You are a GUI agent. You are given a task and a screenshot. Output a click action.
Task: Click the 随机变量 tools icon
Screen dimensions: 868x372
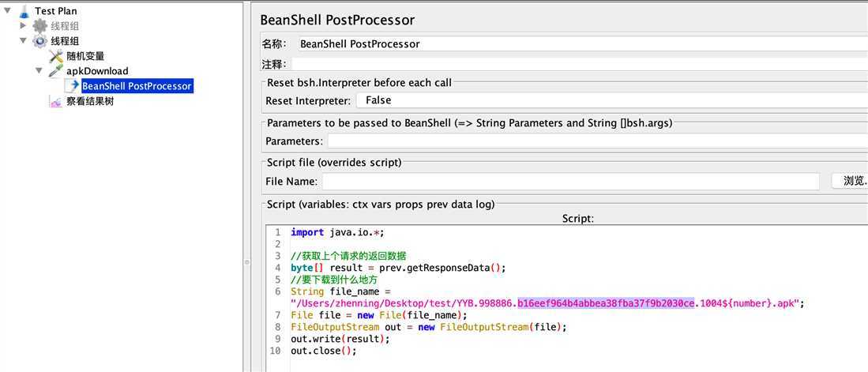coord(56,55)
